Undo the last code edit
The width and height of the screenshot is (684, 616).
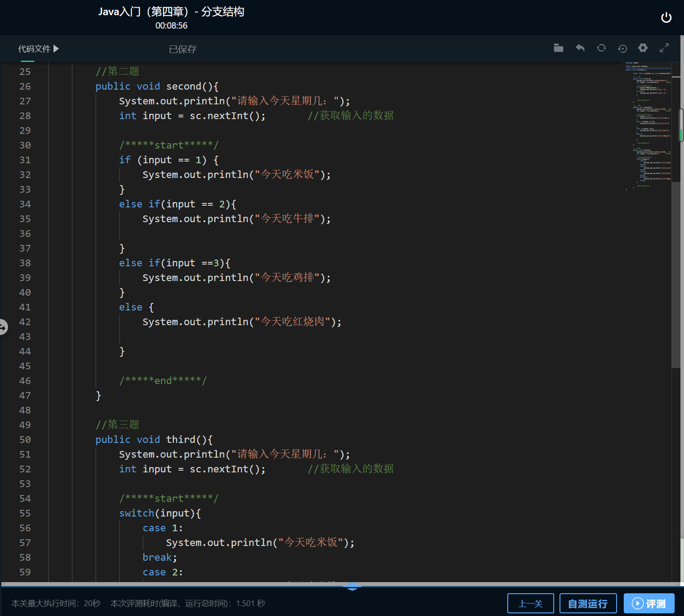point(580,48)
